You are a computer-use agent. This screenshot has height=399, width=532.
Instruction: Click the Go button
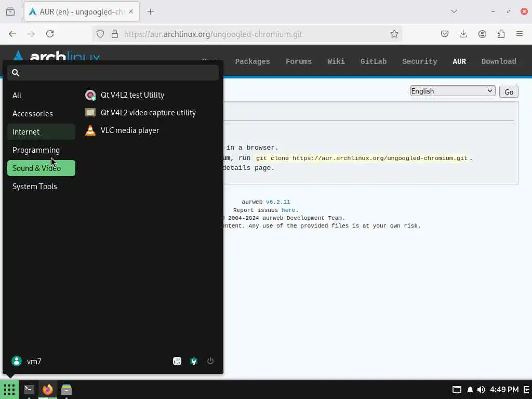pos(509,92)
